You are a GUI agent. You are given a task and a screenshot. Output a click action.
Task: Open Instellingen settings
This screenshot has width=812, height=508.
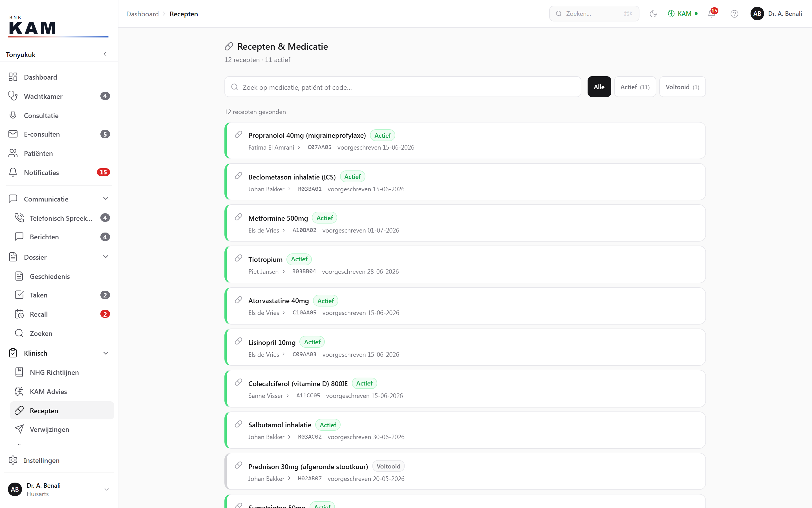pyautogui.click(x=59, y=460)
